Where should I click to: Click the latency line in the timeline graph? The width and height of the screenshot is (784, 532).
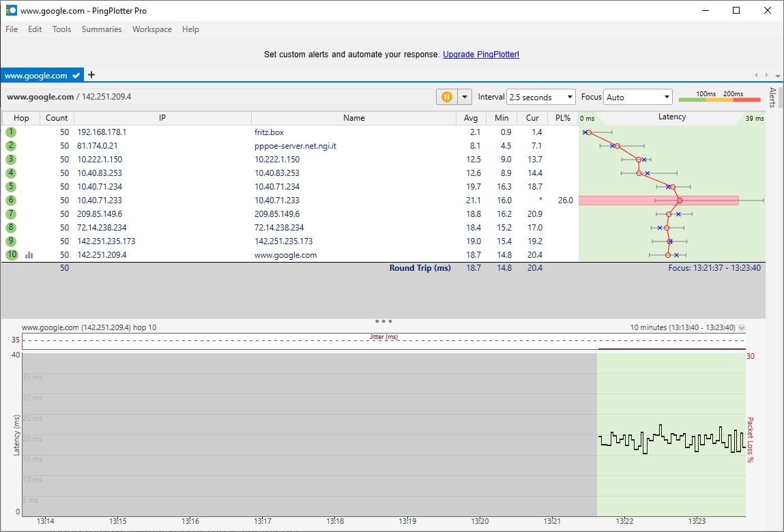coord(672,439)
